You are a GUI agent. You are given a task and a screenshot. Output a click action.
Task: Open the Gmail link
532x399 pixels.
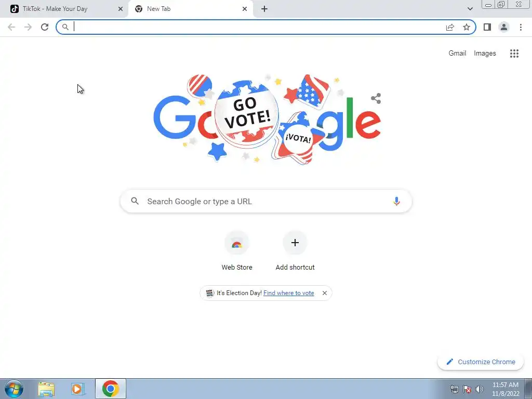[x=457, y=54]
